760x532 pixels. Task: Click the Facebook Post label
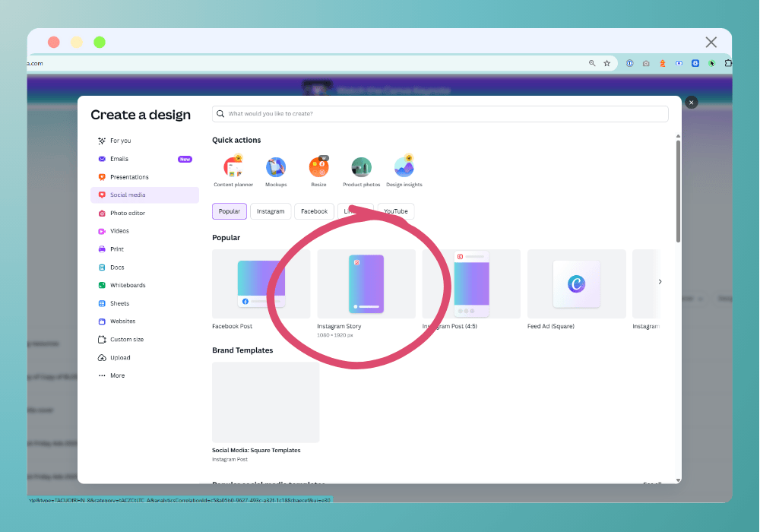(x=232, y=326)
